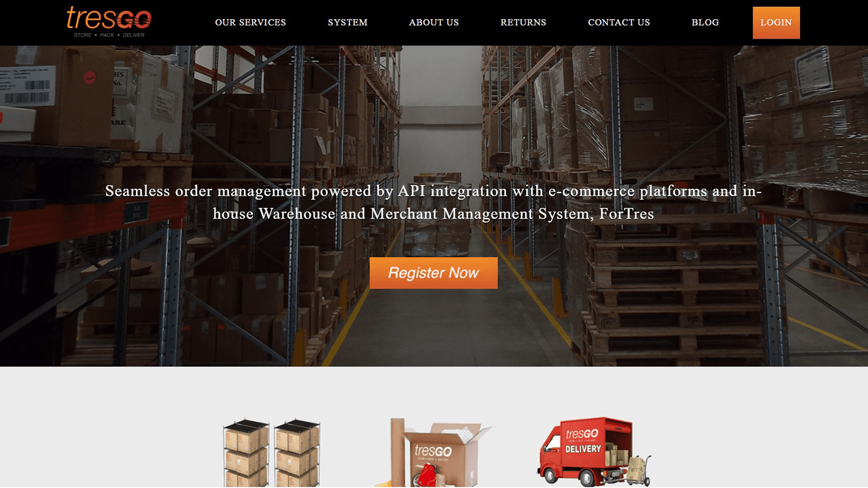The height and width of the screenshot is (488, 868).
Task: Click the orange Login button
Action: click(x=776, y=23)
